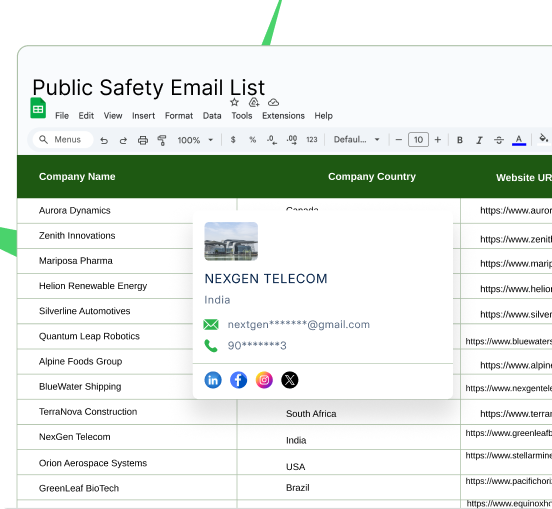Viewport: 552px width, 509px height.
Task: Print the spreadsheet using printer icon
Action: coord(143,140)
